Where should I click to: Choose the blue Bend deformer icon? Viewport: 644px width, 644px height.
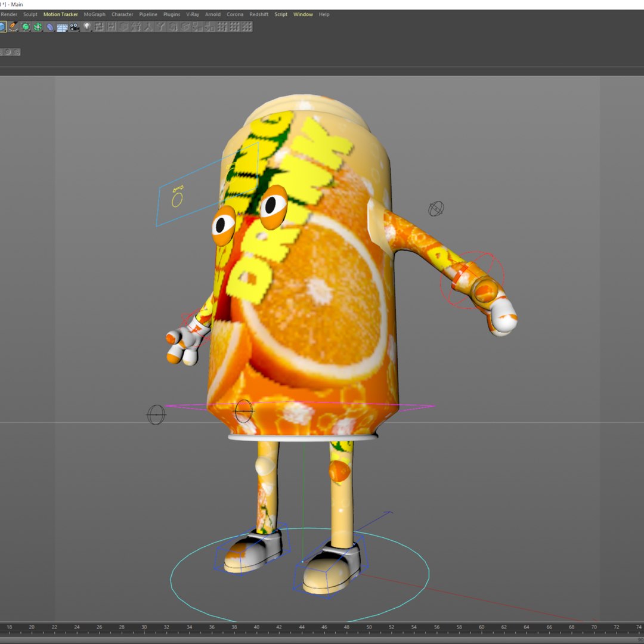(x=50, y=27)
